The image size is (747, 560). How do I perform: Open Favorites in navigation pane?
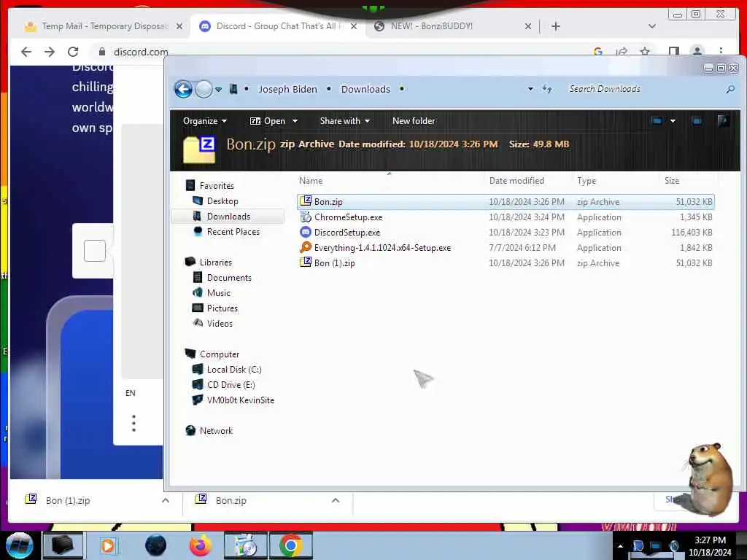[x=216, y=186]
